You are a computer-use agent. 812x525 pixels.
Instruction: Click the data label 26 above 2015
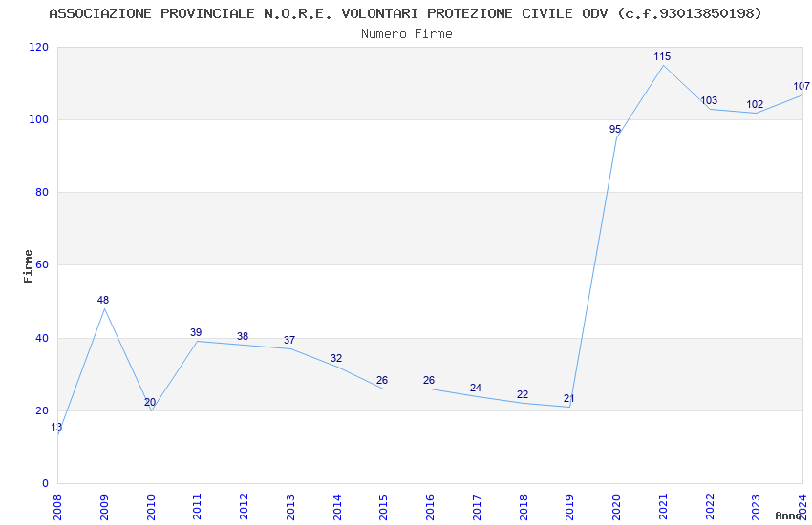coord(382,380)
